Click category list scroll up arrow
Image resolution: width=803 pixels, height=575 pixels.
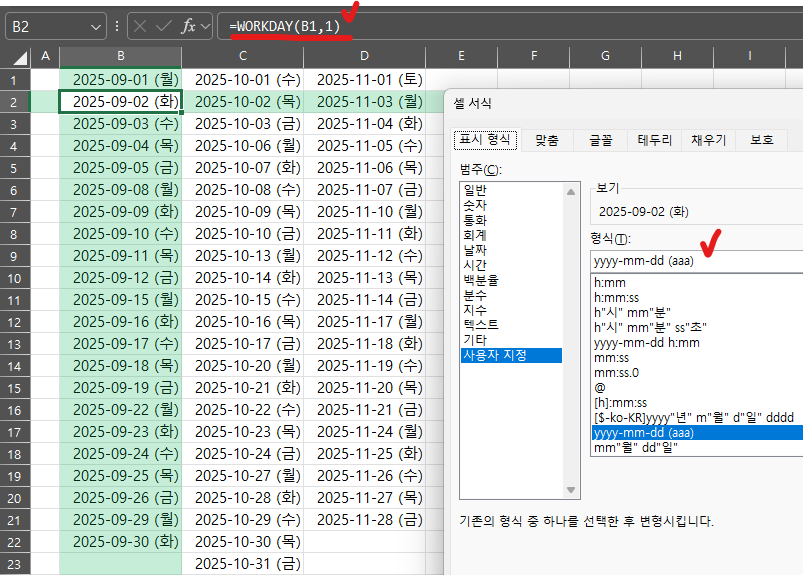tap(571, 192)
